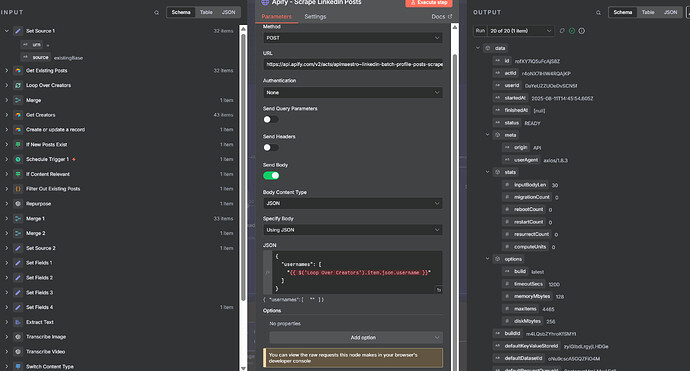Click the timeoutSecs value 1200
The image size is (690, 371).
[554, 284]
